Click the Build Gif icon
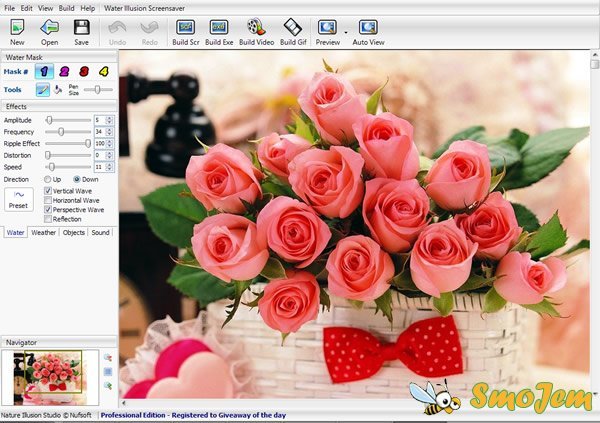The height and width of the screenshot is (423, 600). (x=293, y=28)
